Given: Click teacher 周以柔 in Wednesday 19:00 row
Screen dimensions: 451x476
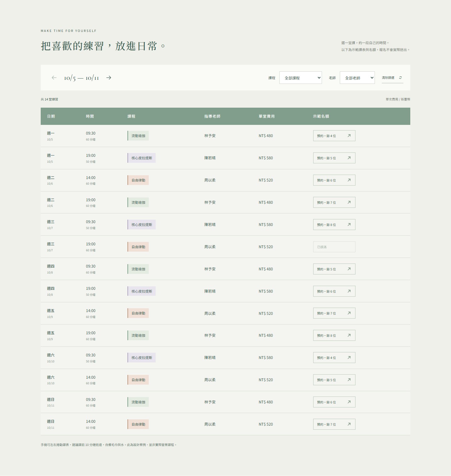Looking at the screenshot, I should point(210,247).
